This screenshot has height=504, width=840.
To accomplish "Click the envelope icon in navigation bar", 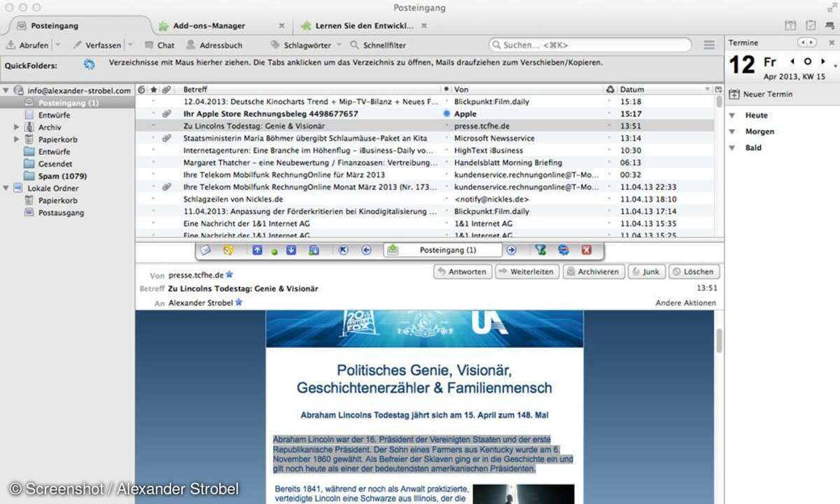I will point(205,250).
